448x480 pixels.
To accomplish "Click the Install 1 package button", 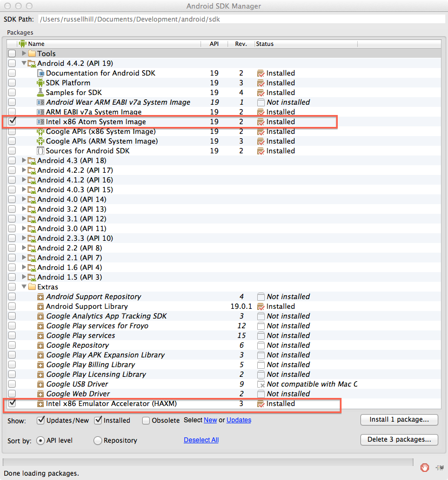I will pos(399,420).
